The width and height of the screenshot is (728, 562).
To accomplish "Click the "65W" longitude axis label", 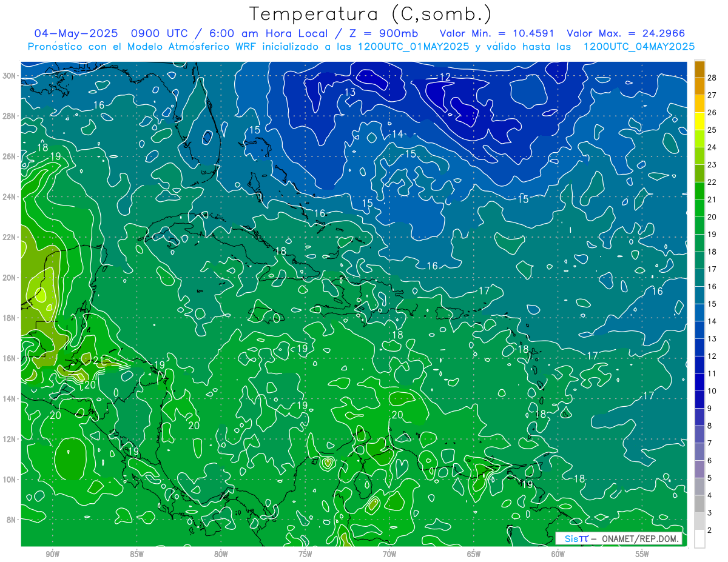I will [x=474, y=554].
